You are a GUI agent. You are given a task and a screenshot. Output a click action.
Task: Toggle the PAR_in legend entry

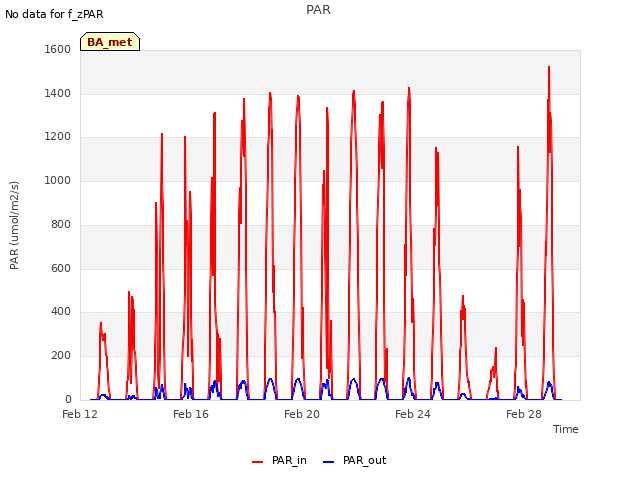pos(280,460)
